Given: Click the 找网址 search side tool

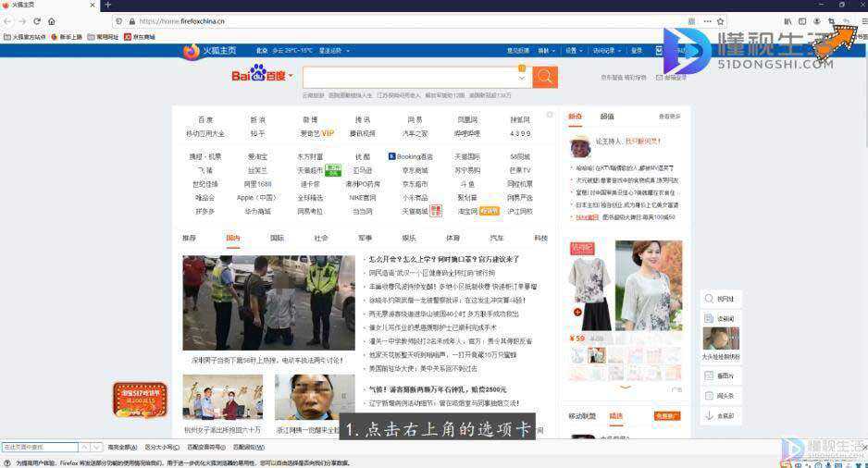Looking at the screenshot, I should pos(720,299).
